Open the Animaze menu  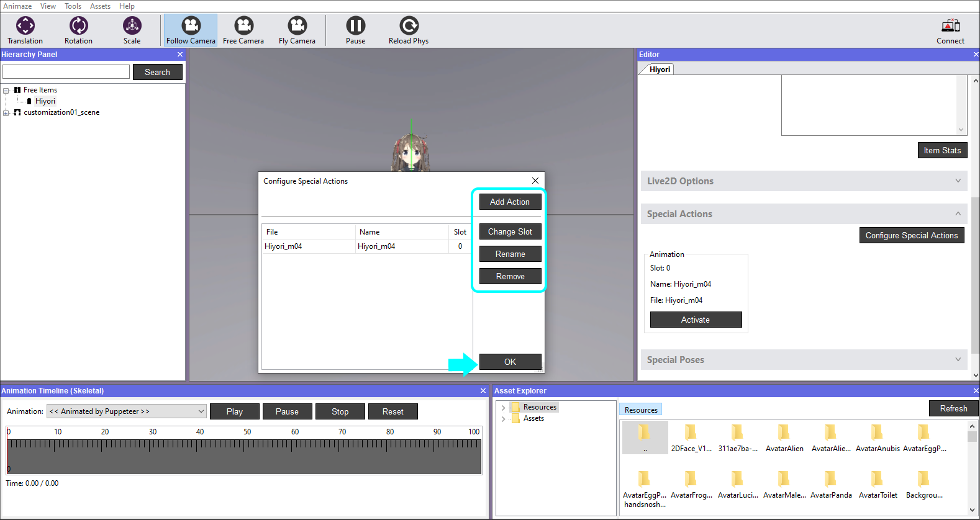[x=17, y=6]
